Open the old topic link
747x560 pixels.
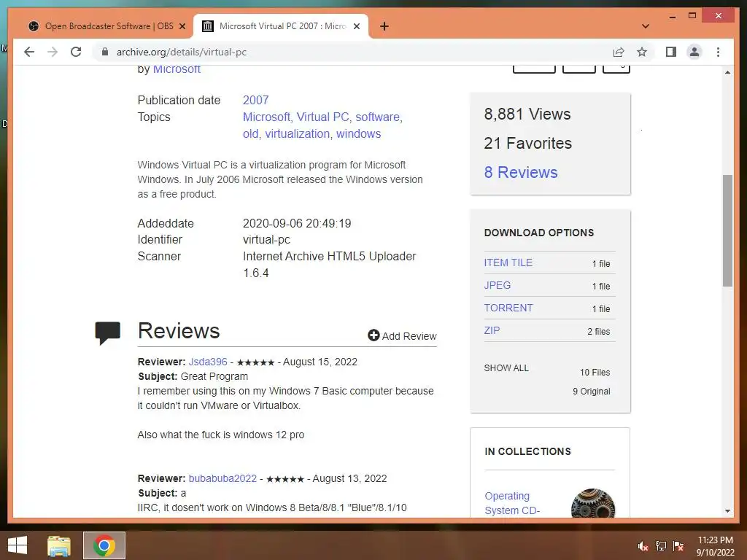250,134
